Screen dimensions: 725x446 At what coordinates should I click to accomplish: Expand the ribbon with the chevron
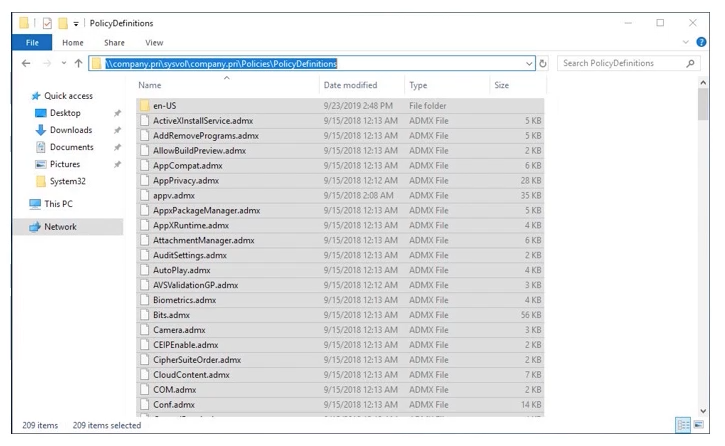click(x=686, y=42)
